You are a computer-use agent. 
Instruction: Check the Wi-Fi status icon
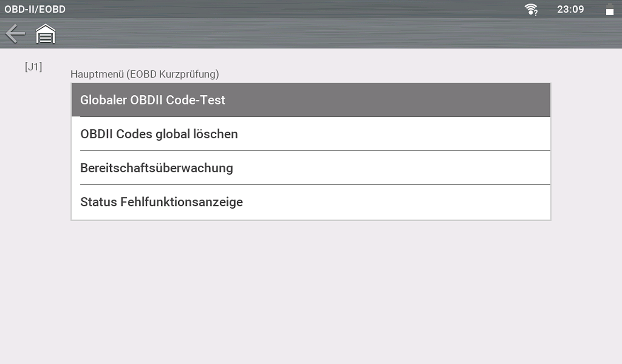(531, 9)
